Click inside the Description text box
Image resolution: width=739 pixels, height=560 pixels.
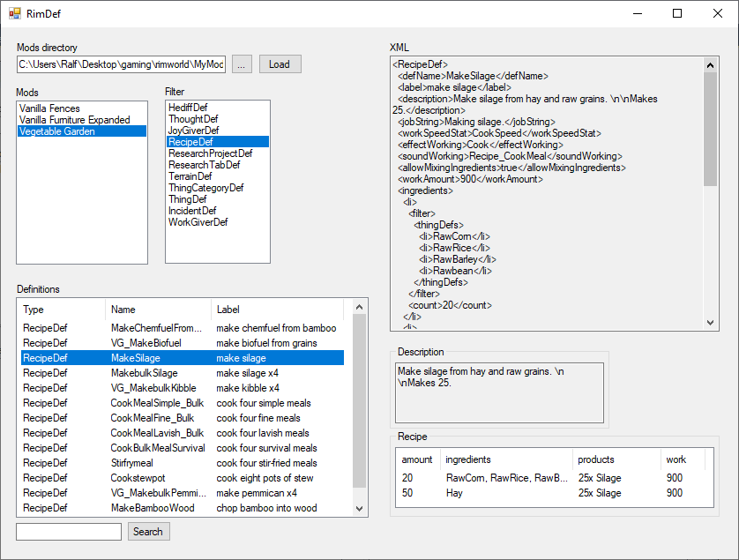pyautogui.click(x=500, y=392)
